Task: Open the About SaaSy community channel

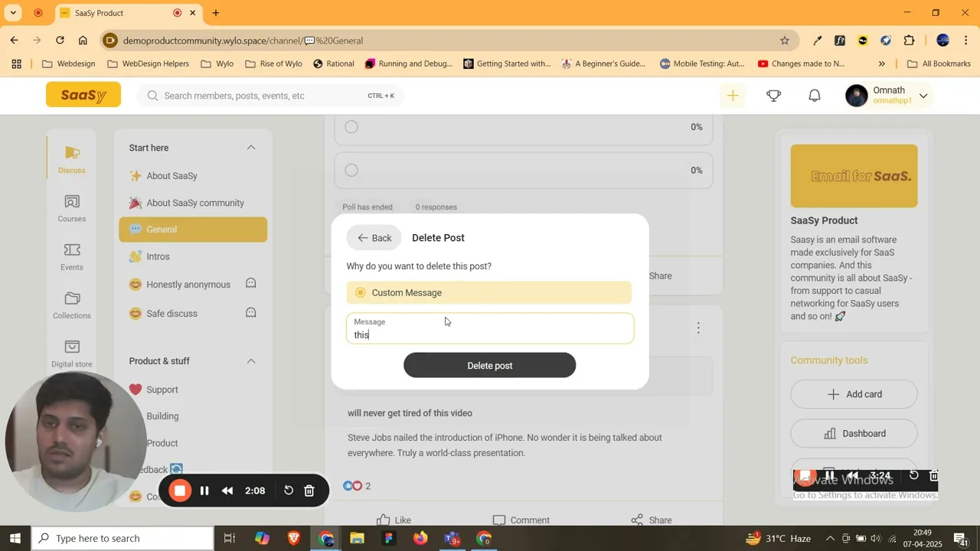Action: [193, 203]
